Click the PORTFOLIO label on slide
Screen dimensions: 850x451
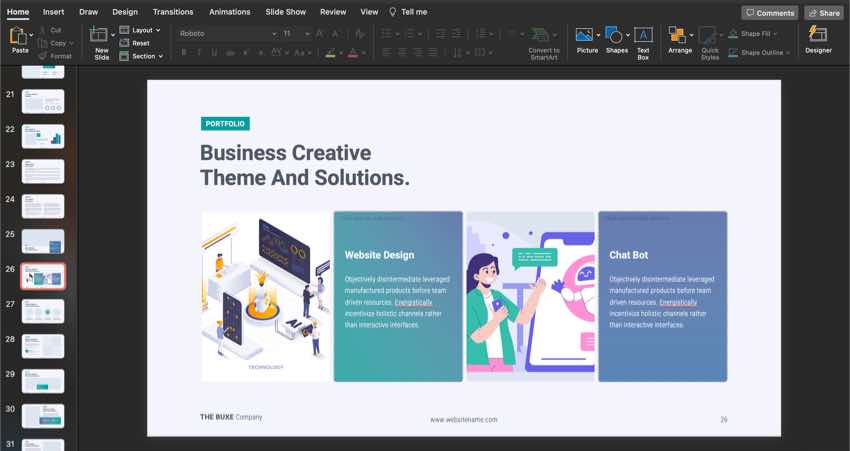[225, 124]
